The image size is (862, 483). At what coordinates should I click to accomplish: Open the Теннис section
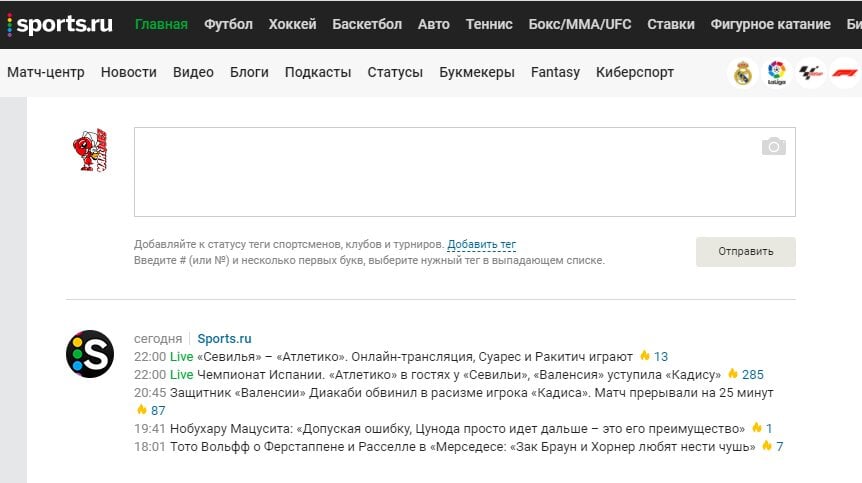point(489,24)
